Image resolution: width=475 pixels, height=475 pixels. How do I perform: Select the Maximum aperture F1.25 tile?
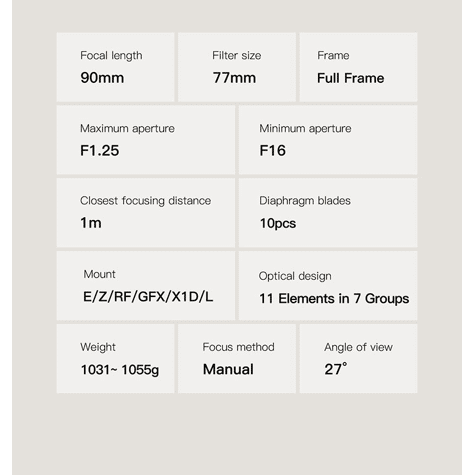tap(146, 140)
